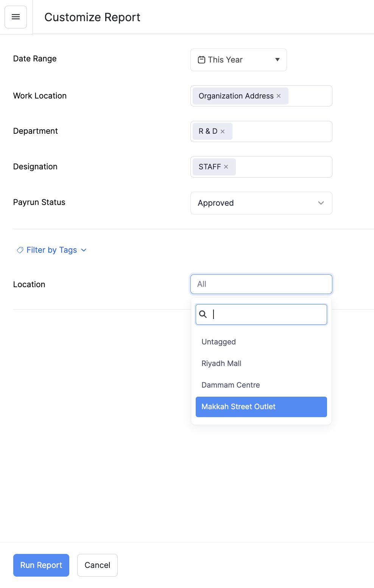Open the This Year date range dropdown

pyautogui.click(x=238, y=59)
